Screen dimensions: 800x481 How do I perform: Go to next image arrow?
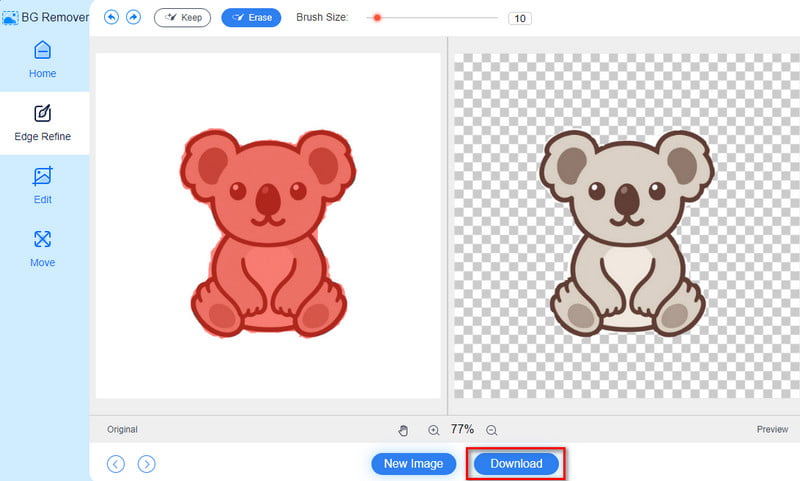click(x=146, y=463)
